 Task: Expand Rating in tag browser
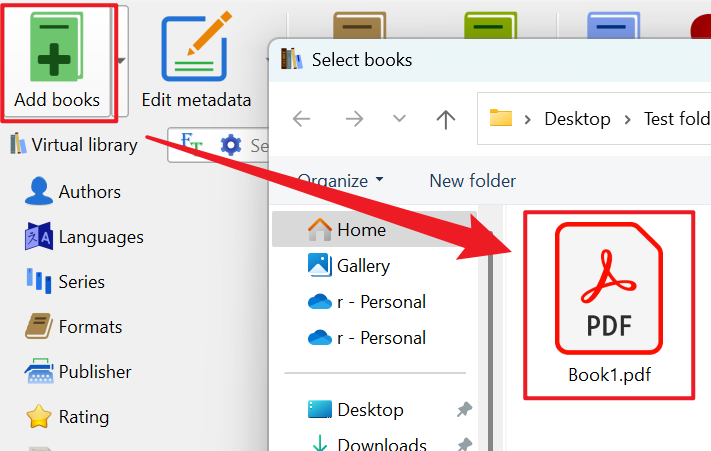point(68,416)
